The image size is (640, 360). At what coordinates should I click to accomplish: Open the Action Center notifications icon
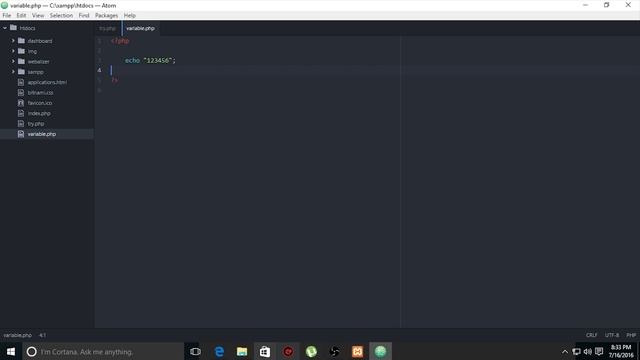[x=599, y=351]
